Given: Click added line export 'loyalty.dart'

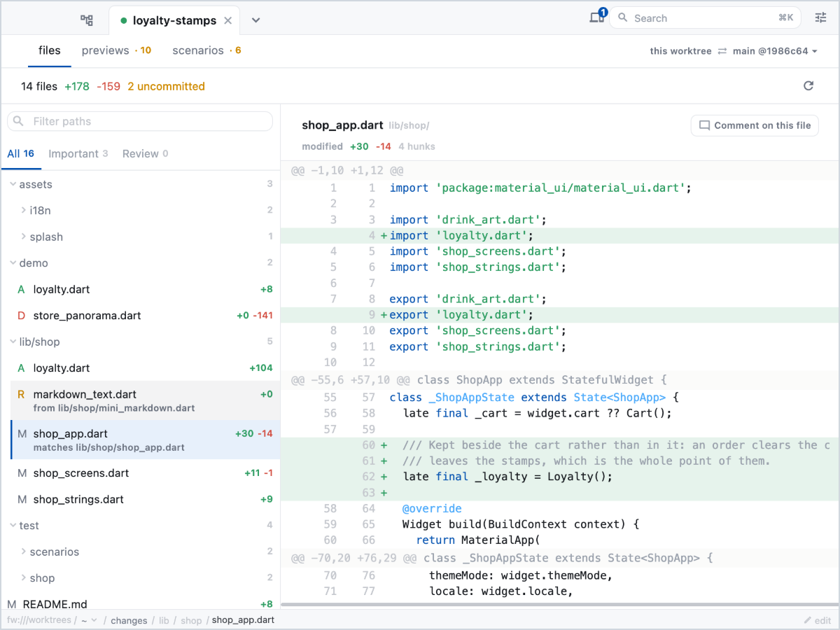Looking at the screenshot, I should pyautogui.click(x=560, y=315).
